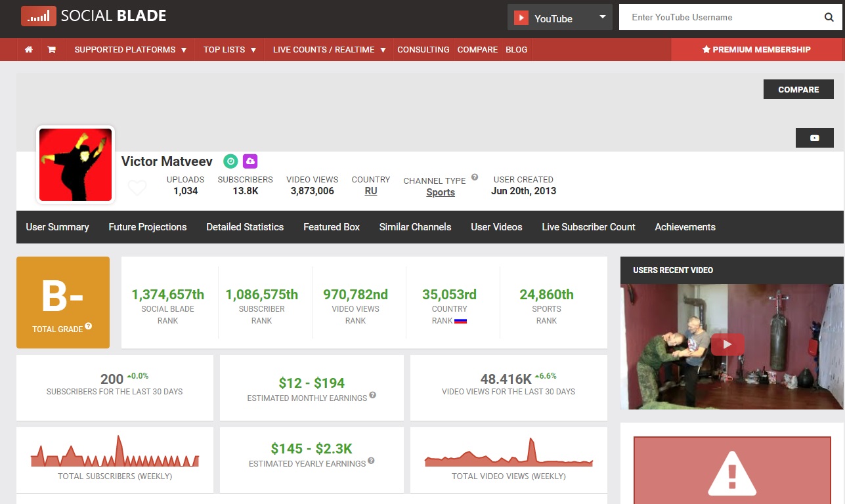Click the purple cloud upload badge
This screenshot has height=504, width=845.
[x=250, y=161]
